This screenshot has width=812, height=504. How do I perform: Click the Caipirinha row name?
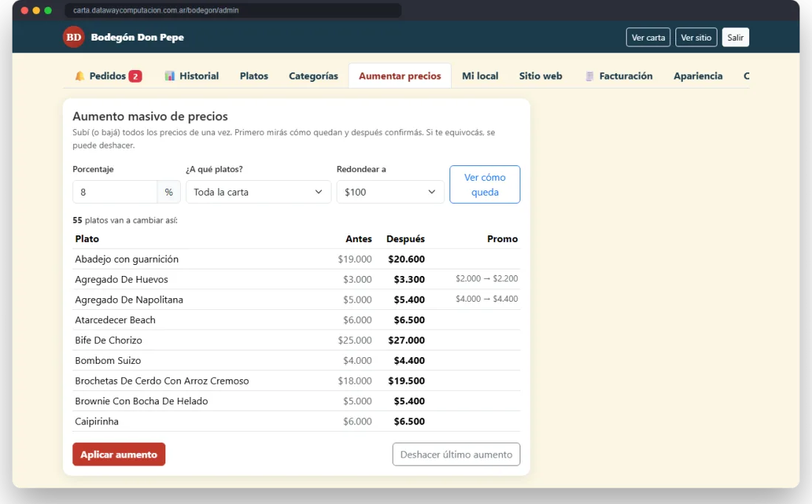97,421
